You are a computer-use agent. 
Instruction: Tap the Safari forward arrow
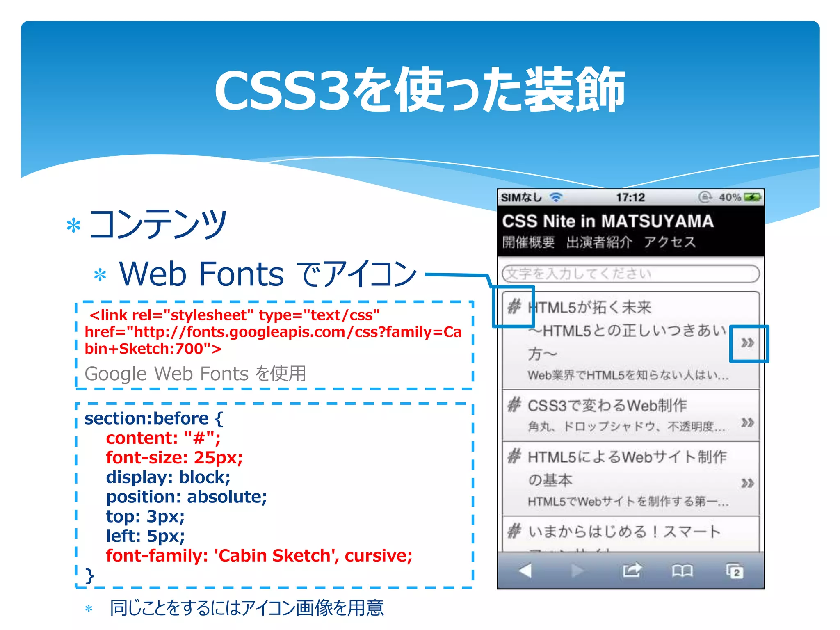tap(577, 570)
